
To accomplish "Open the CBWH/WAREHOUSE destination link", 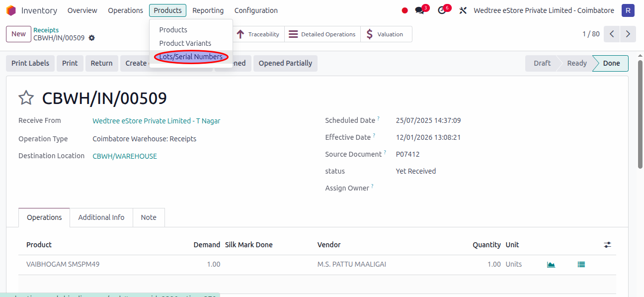I will tap(125, 156).
